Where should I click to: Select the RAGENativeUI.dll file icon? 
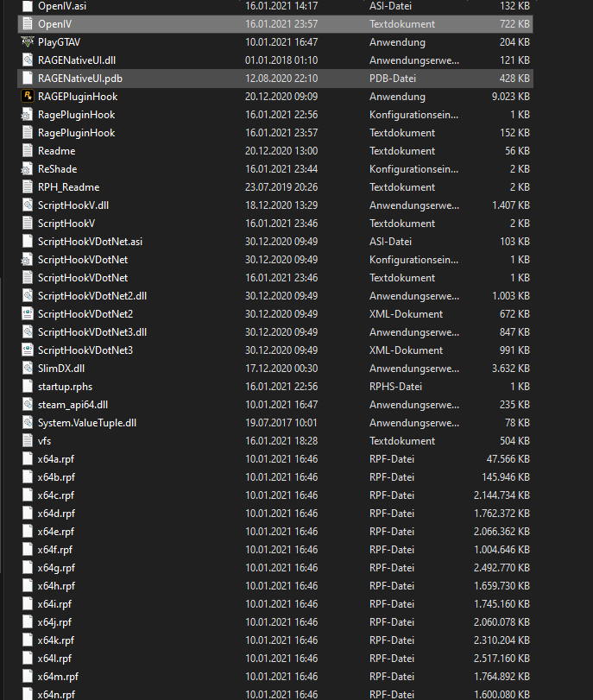[28, 60]
